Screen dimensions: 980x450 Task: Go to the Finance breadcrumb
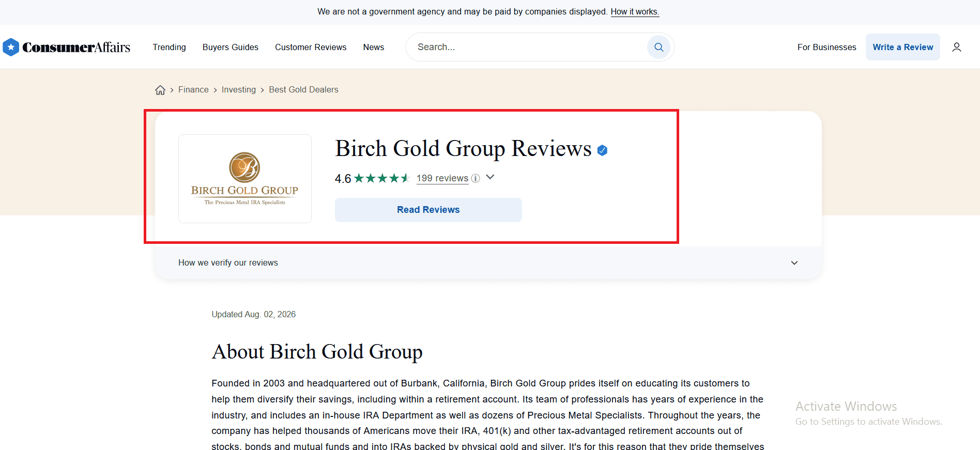tap(193, 90)
